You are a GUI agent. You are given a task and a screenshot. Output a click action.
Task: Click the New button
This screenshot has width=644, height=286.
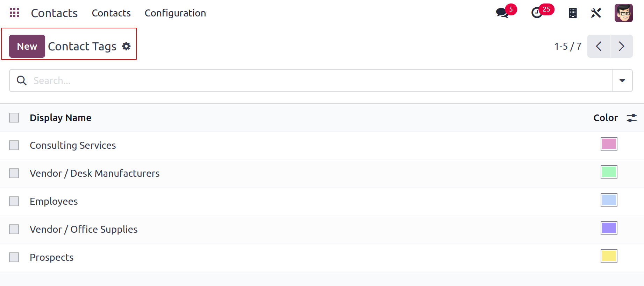coord(27,46)
